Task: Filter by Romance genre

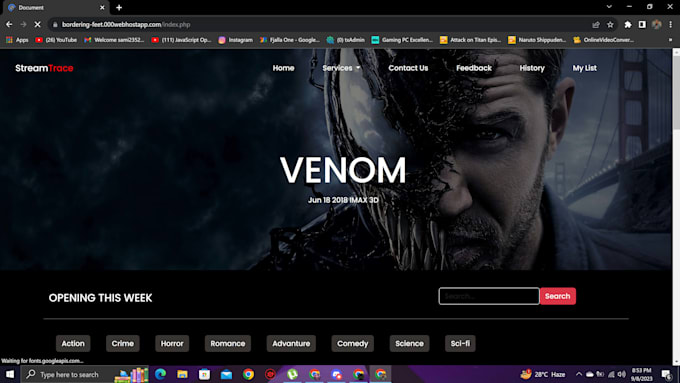Action: point(228,344)
